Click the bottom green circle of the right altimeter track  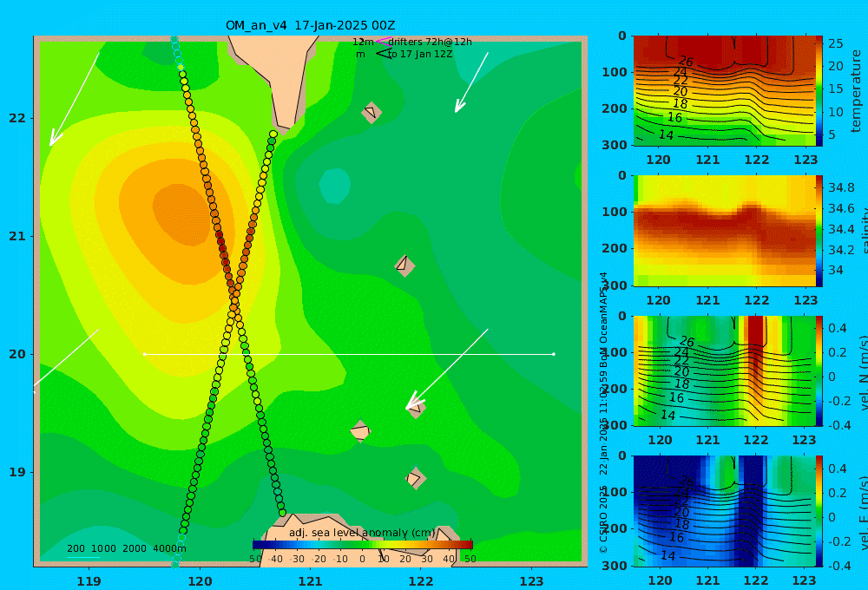coord(282,513)
